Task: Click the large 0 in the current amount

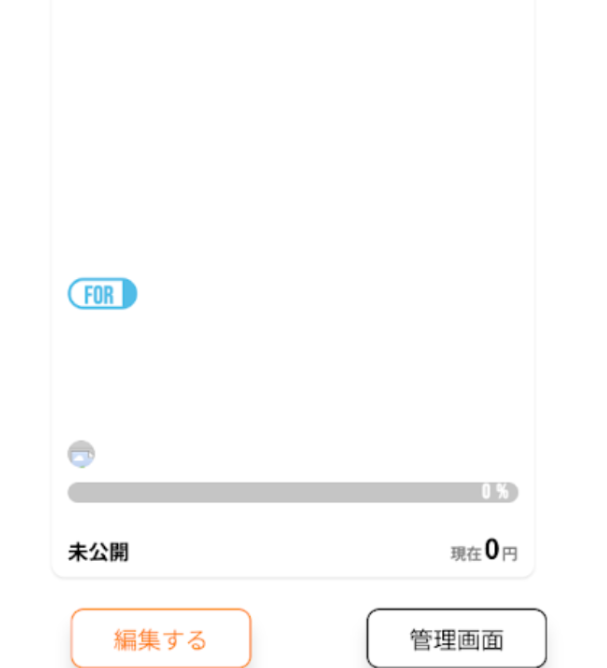Action: [492, 549]
